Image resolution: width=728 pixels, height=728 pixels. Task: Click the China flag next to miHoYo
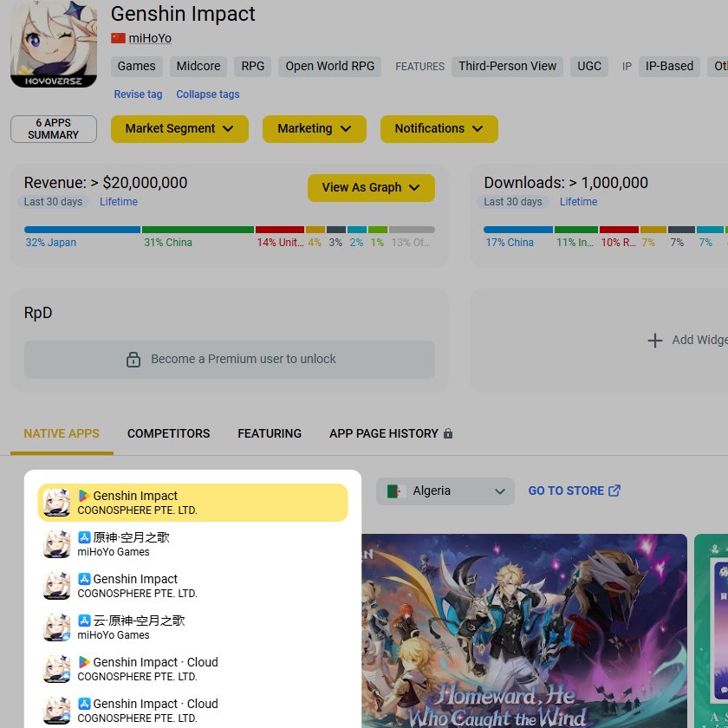pos(118,38)
